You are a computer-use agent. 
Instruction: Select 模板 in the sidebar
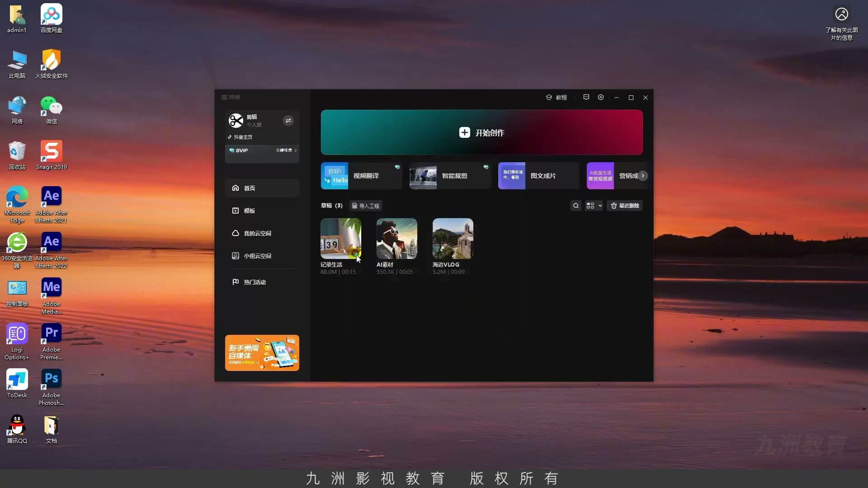(x=262, y=211)
